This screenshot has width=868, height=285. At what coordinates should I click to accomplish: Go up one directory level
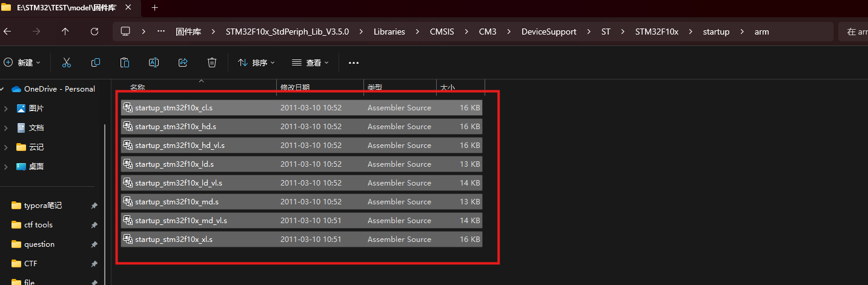(x=65, y=32)
